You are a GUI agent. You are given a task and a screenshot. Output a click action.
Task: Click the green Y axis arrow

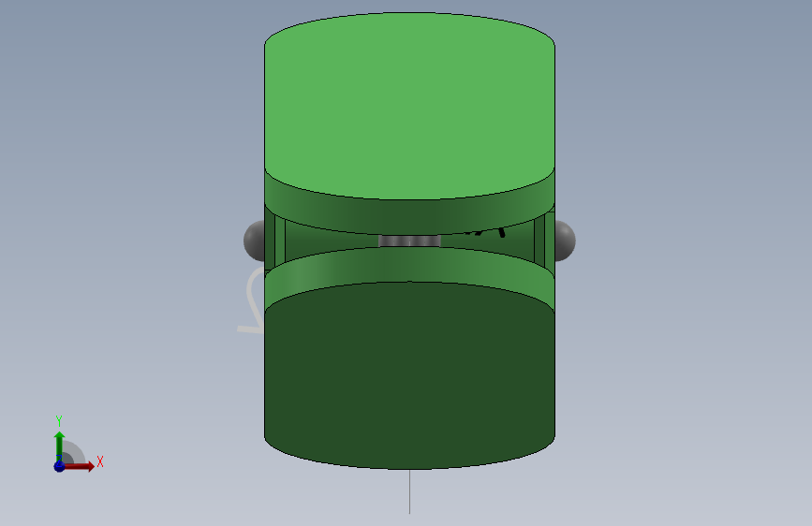pyautogui.click(x=59, y=446)
